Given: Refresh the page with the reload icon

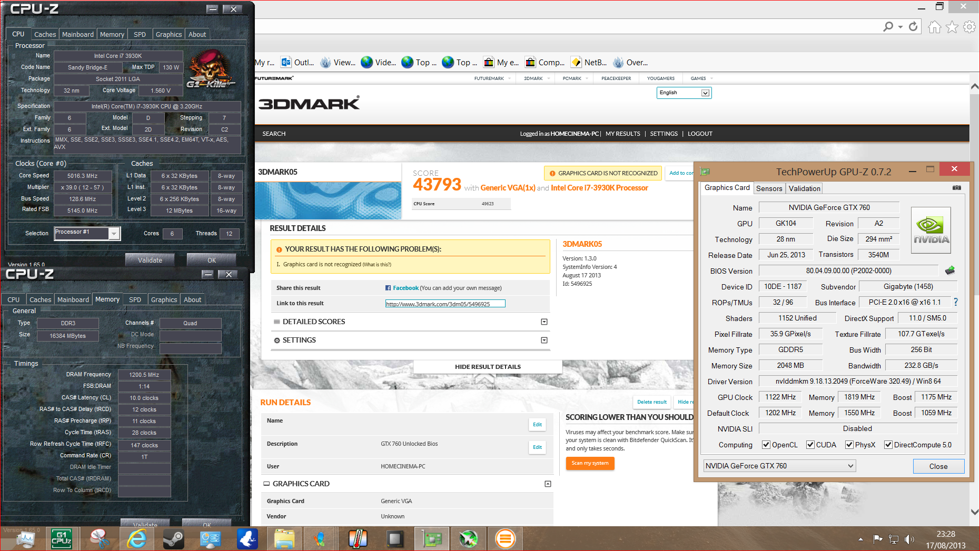Looking at the screenshot, I should pos(913,26).
